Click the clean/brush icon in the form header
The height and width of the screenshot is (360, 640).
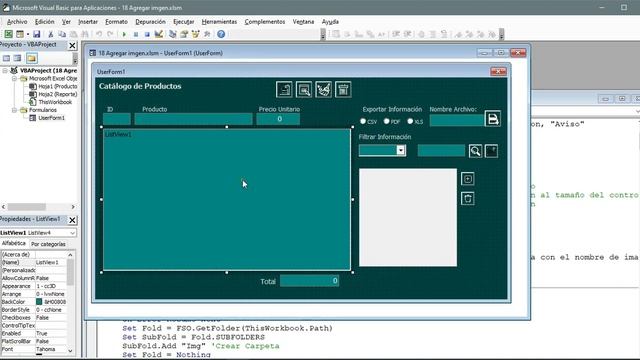click(324, 89)
